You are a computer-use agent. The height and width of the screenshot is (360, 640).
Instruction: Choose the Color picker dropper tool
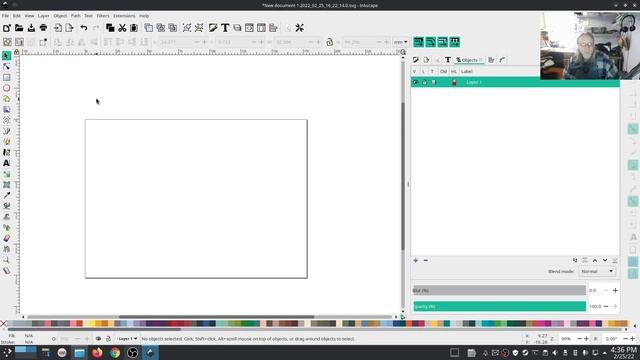point(7,195)
